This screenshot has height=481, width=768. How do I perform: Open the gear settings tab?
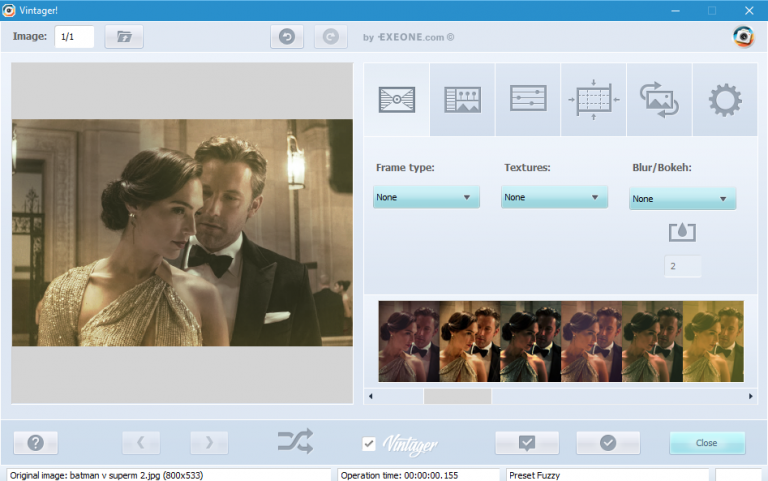tap(725, 99)
